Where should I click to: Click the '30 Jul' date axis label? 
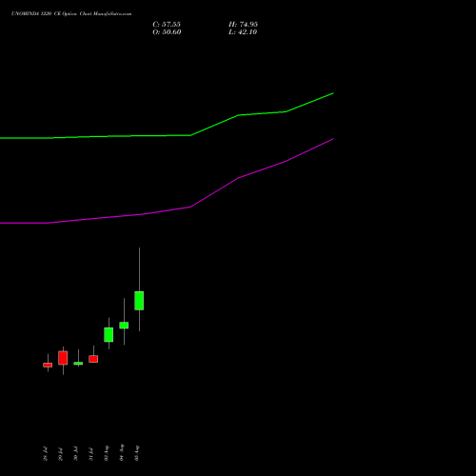pyautogui.click(x=75, y=454)
